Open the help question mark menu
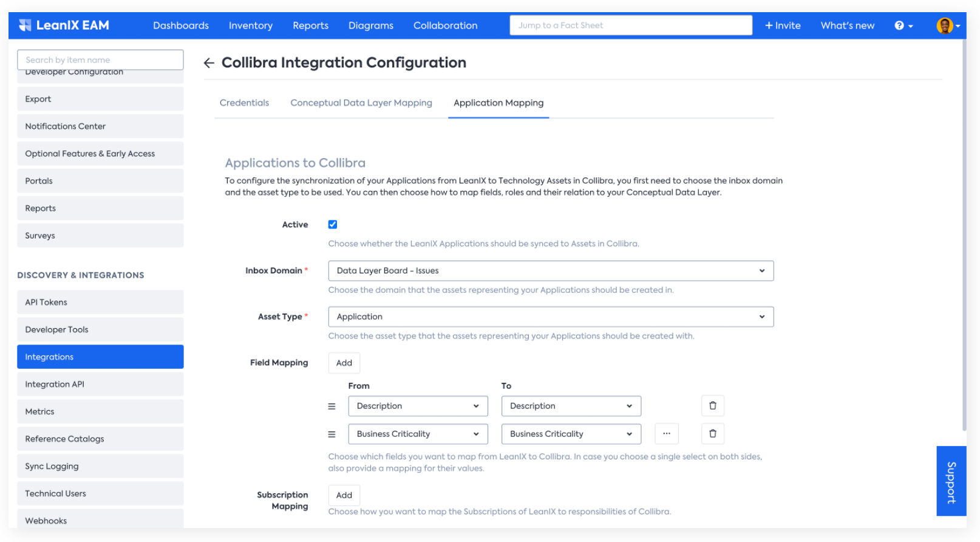Image resolution: width=980 pixels, height=542 pixels. 903,26
